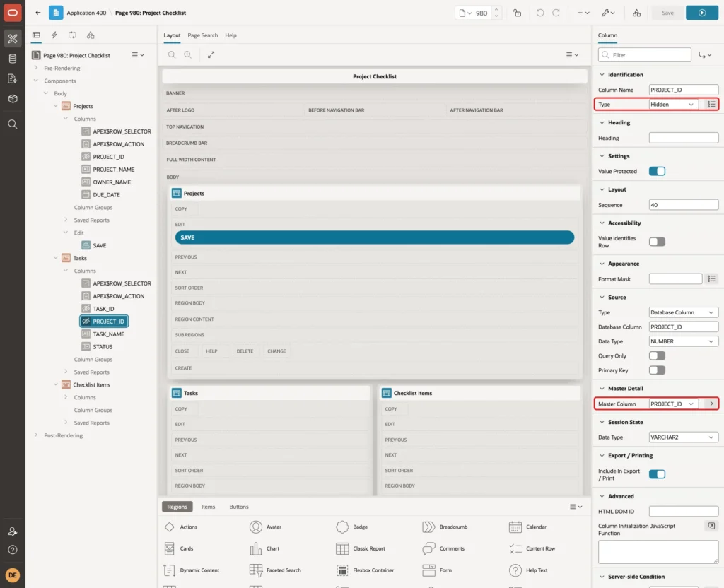
Task: Open the page selector dropdown
Action: 465,13
